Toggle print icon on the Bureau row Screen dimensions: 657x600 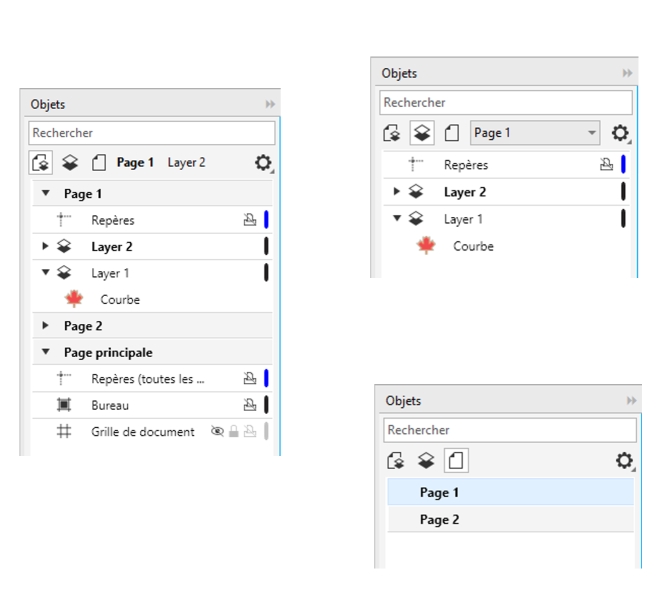[x=249, y=405]
